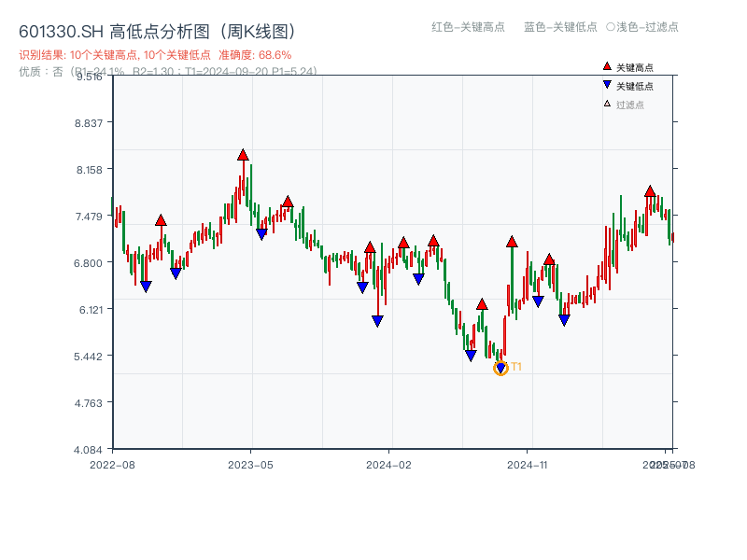Click the 关键高点 legend label
Viewport: 747px width, 560px height.
pos(635,67)
